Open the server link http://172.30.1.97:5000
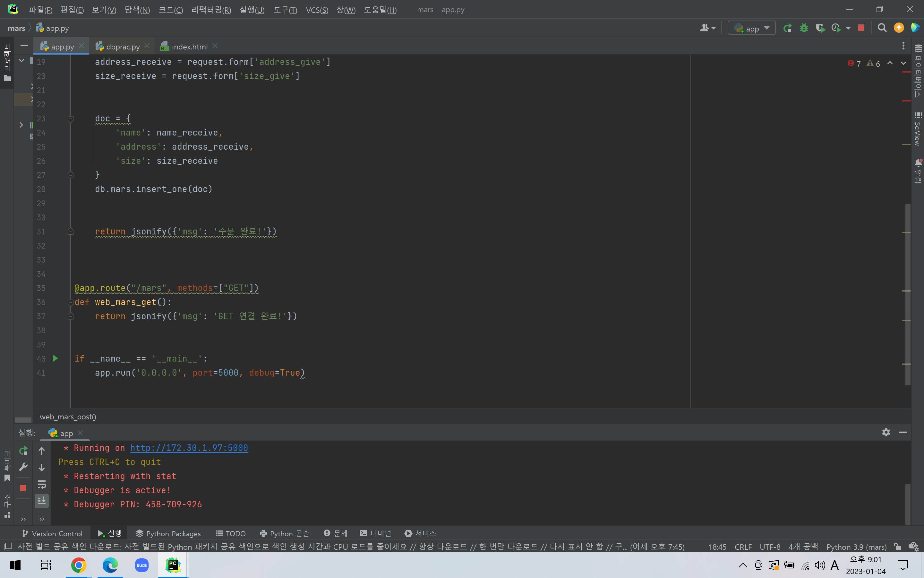924x578 pixels. (x=189, y=448)
